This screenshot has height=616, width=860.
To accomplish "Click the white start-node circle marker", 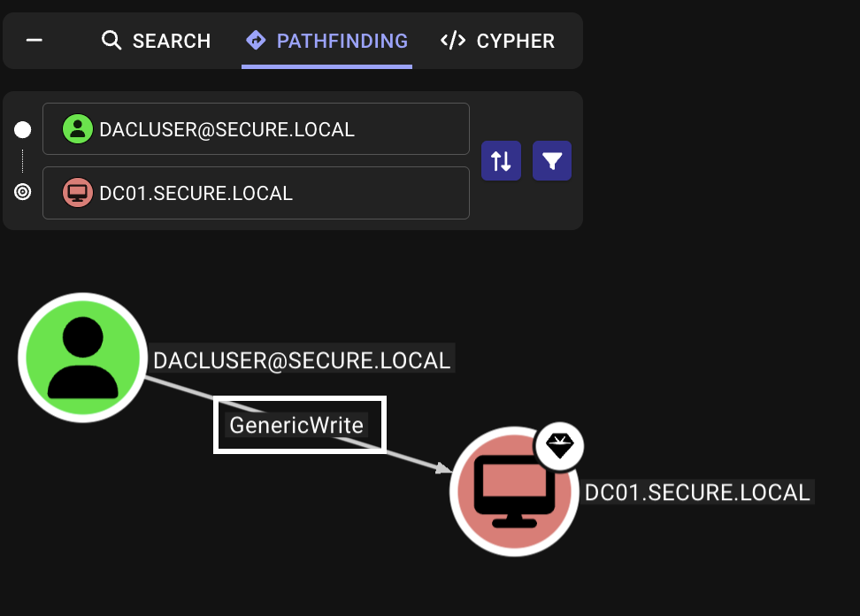I will 23,130.
